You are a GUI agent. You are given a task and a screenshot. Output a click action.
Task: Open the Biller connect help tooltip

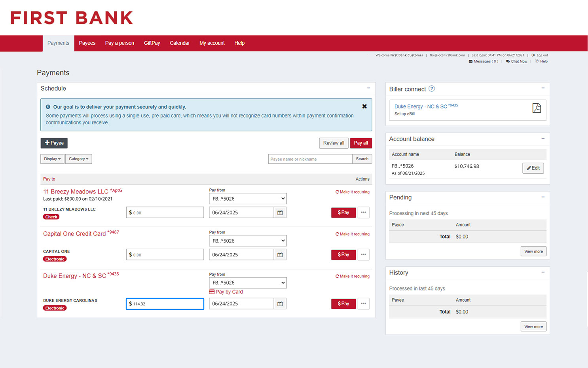(x=432, y=89)
